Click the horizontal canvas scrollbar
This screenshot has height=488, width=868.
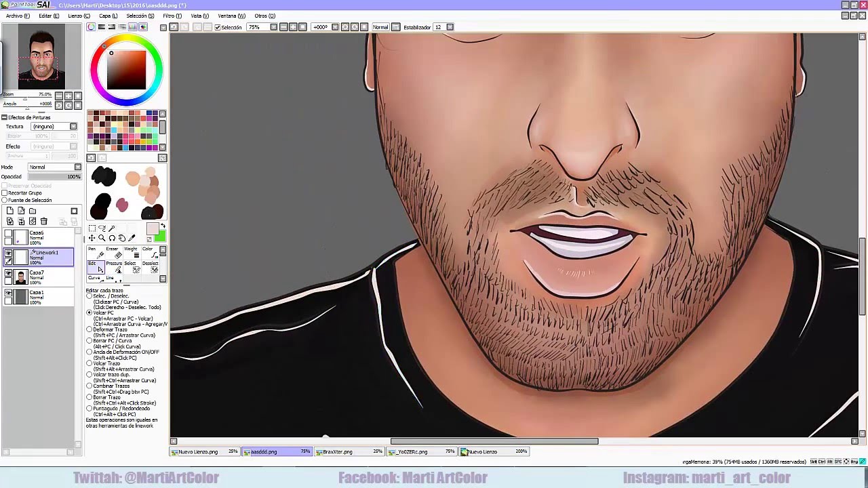[x=494, y=441]
